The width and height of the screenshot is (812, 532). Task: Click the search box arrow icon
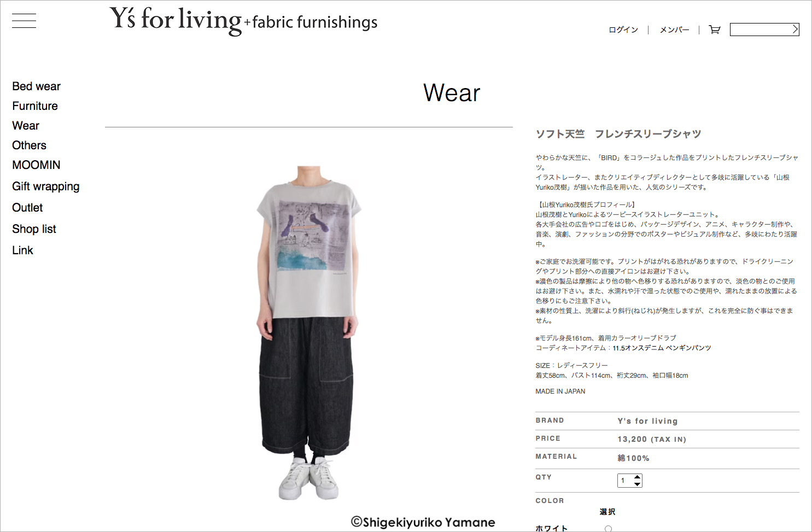(x=795, y=30)
